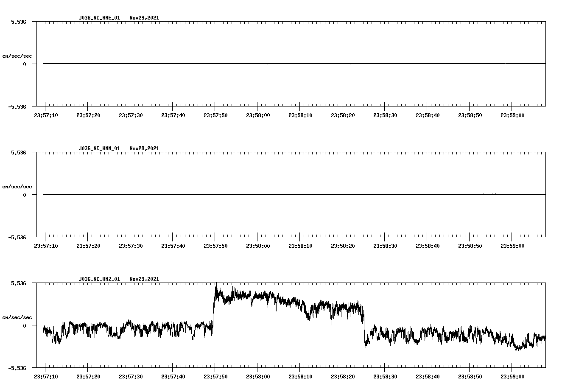Image resolution: width=576 pixels, height=392 pixels.
Task: Click 23:59:00 time label under HNE plot
Action: click(x=512, y=115)
